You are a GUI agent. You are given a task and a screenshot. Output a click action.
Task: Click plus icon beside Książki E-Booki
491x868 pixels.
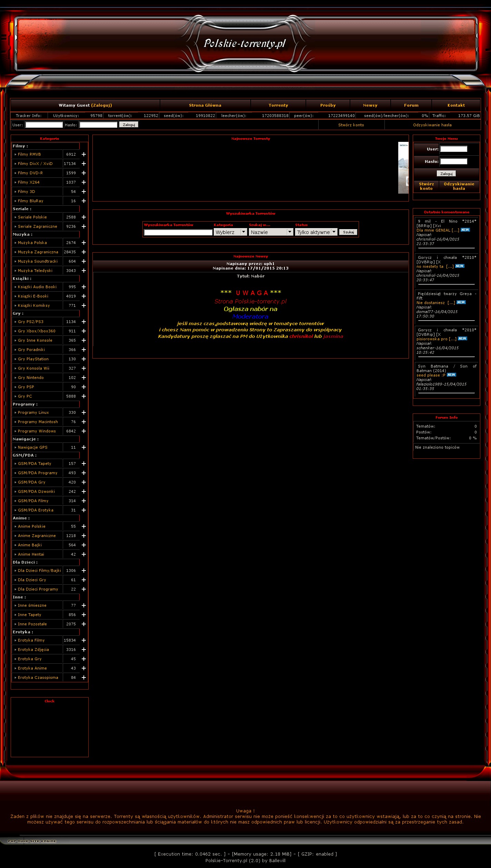click(x=84, y=296)
